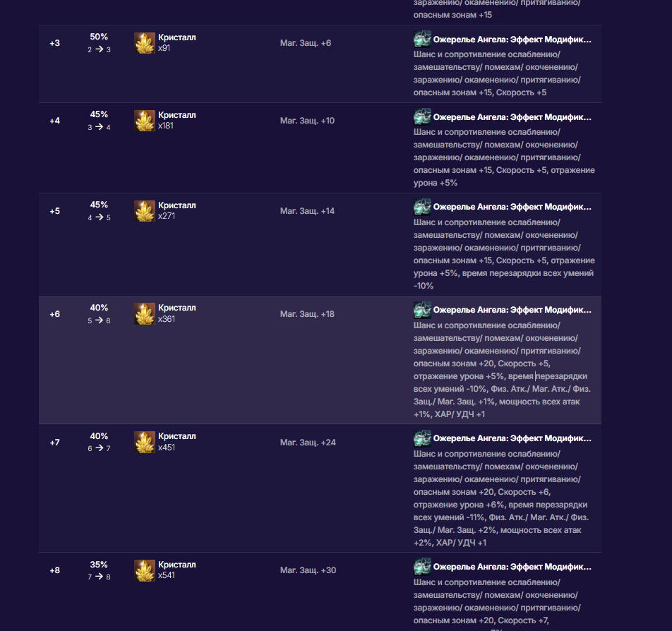Open the Кристалл link above x451

(x=177, y=436)
